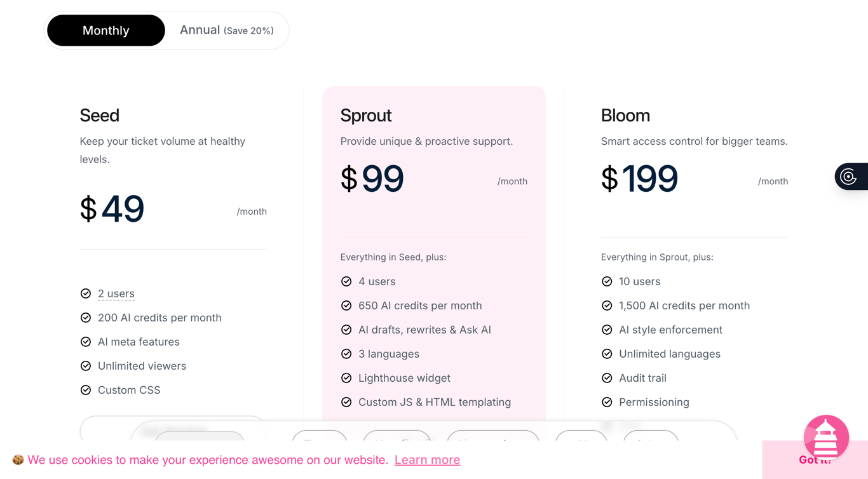868x479 pixels.
Task: Click the checkmark beside "650 AI credits per month"
Action: (346, 305)
